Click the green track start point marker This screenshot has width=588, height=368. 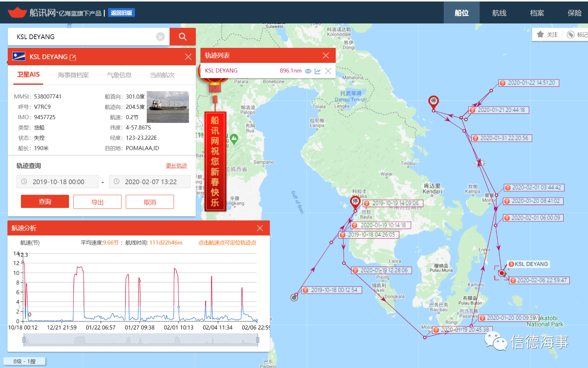[x=294, y=297]
